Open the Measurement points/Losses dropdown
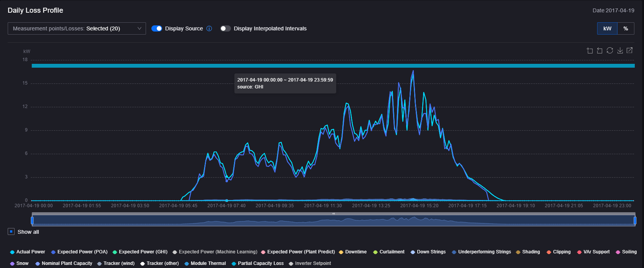 tap(77, 28)
